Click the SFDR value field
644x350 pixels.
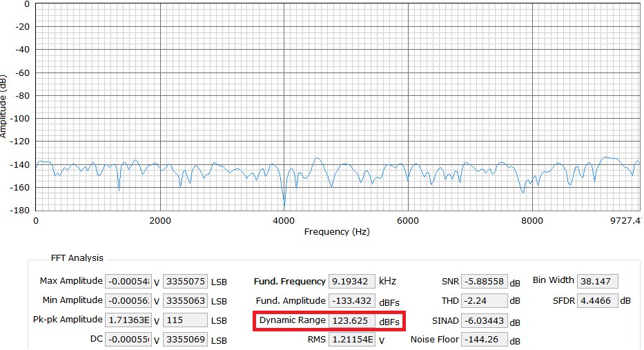[x=597, y=301]
